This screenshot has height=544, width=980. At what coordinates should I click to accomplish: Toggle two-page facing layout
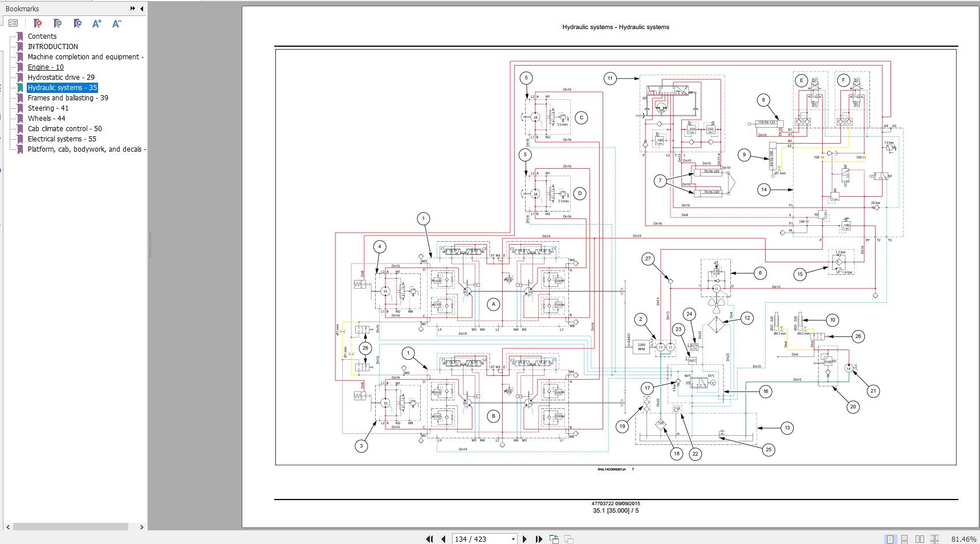920,539
